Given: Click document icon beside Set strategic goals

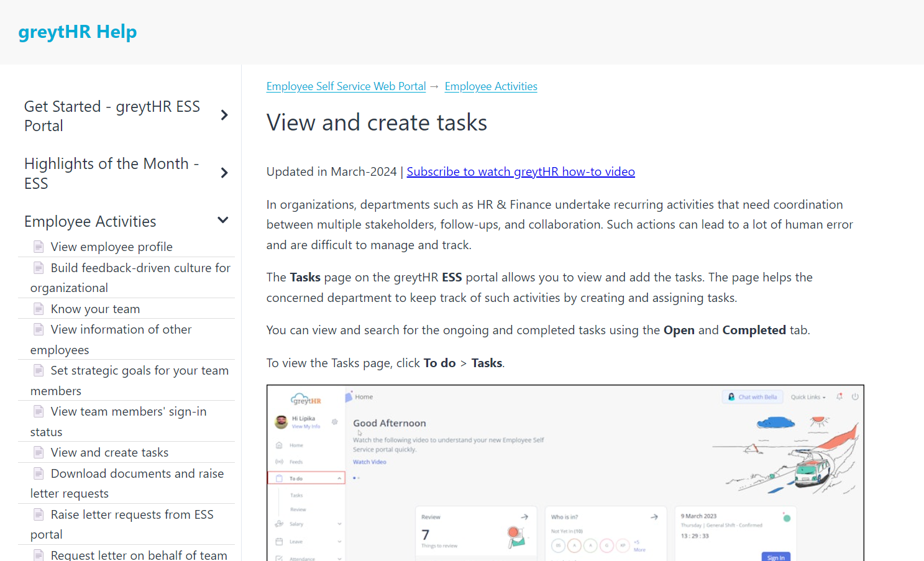Looking at the screenshot, I should coord(39,370).
